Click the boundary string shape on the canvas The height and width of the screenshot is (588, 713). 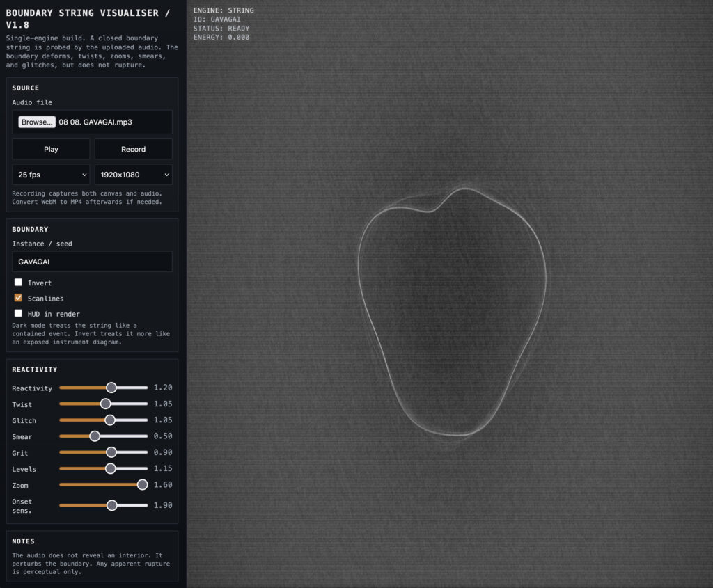click(452, 312)
